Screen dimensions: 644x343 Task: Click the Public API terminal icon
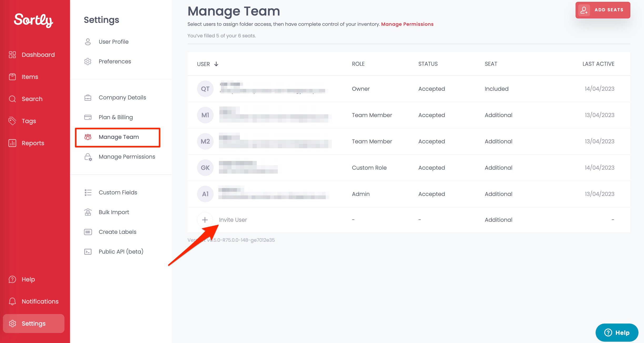click(88, 252)
